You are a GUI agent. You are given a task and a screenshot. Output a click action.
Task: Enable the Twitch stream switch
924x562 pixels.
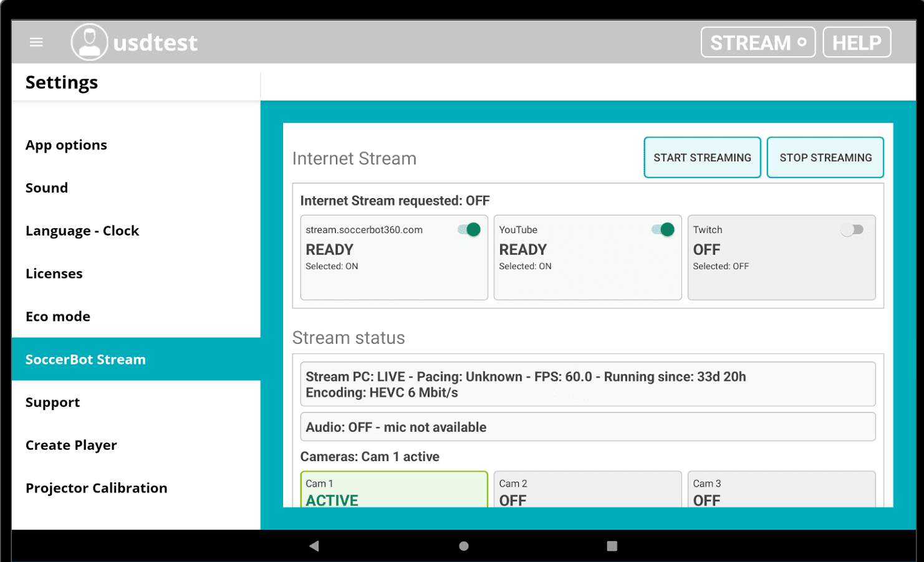click(x=852, y=230)
